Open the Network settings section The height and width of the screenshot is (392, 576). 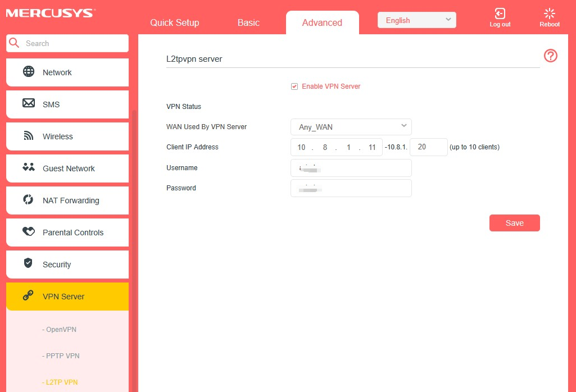click(x=57, y=72)
